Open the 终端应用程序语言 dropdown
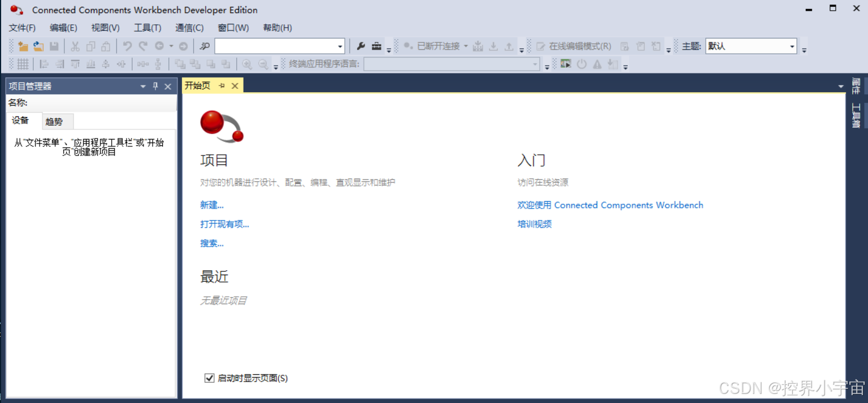Screen dimensions: 868x403 point(535,64)
